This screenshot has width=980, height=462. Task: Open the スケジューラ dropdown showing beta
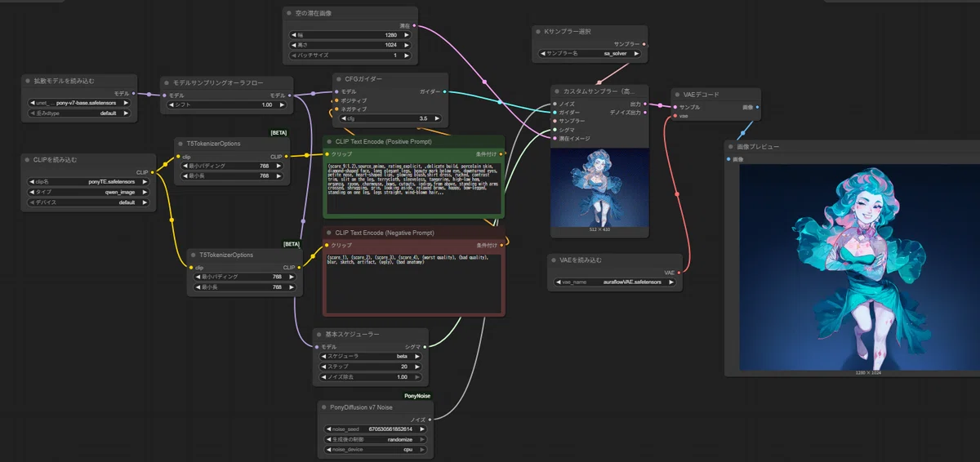pos(371,357)
